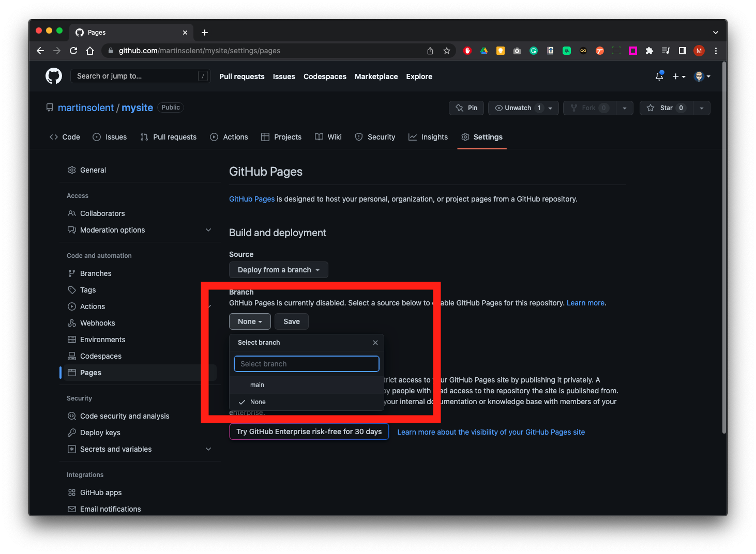
Task: Expand Moderation options in sidebar
Action: [x=208, y=230]
